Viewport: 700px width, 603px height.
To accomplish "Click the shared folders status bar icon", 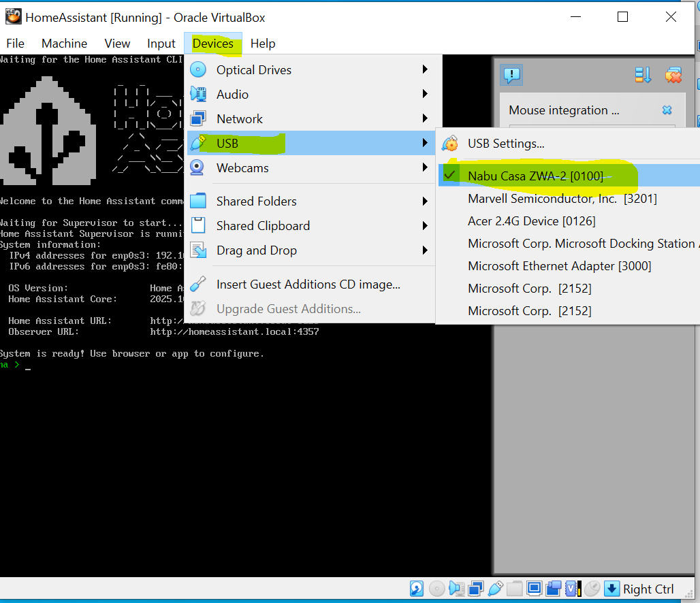I will [515, 589].
